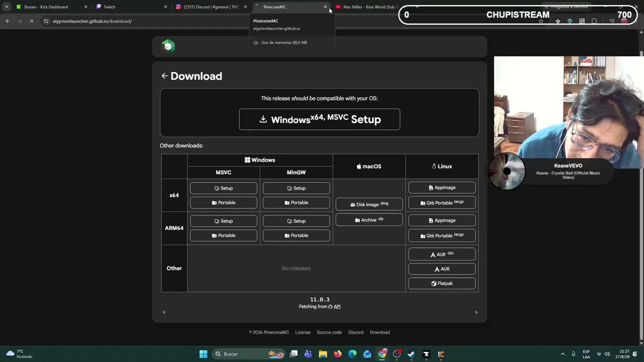
Task: Download x64 MSVC Setup from table
Action: pyautogui.click(x=223, y=188)
